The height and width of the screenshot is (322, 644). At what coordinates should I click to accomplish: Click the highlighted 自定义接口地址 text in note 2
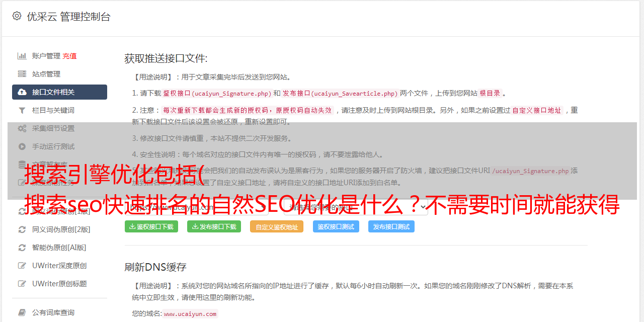(537, 110)
